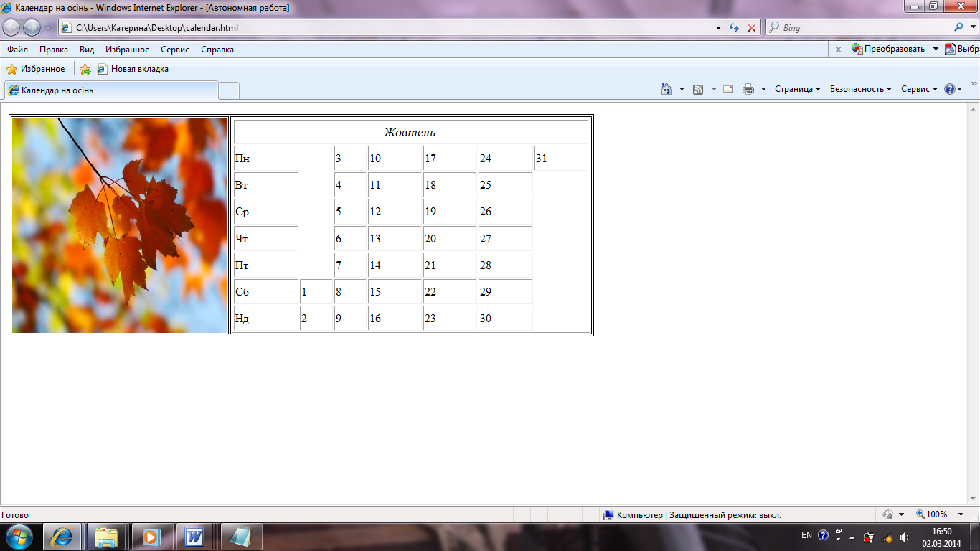Image resolution: width=980 pixels, height=551 pixels.
Task: Click the page scrollbar down arrow
Action: (x=974, y=499)
